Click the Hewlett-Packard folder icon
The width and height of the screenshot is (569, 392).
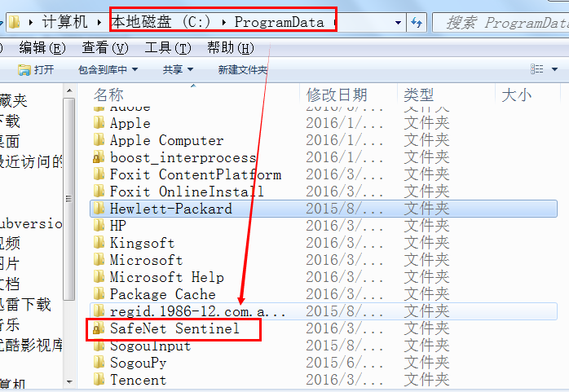(x=99, y=209)
